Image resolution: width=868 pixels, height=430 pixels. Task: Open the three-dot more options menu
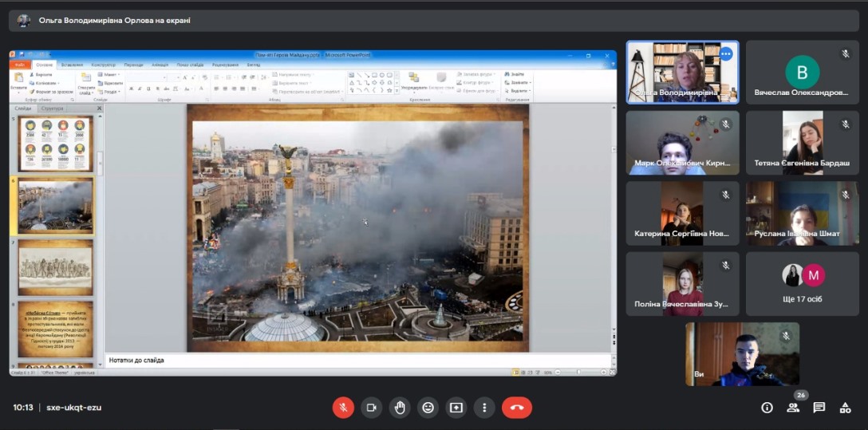484,408
